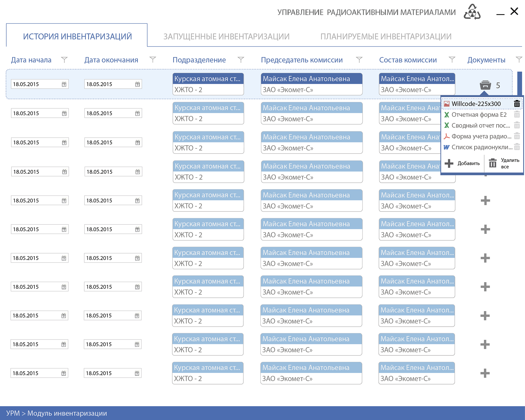The image size is (525, 420).
Task: Click the documents tray icon showing 5
Action: pyautogui.click(x=485, y=85)
